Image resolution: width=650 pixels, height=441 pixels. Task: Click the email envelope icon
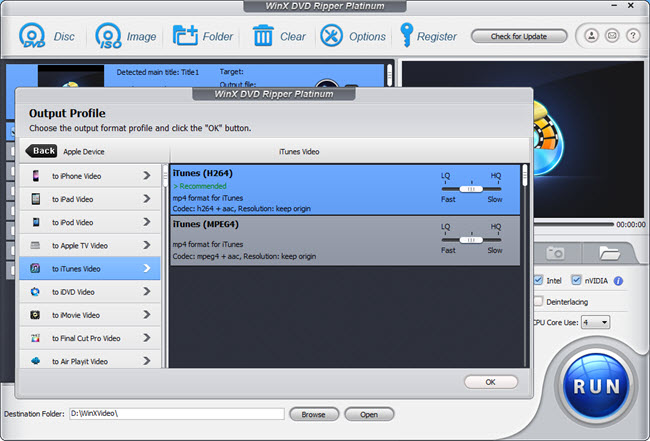click(x=612, y=36)
